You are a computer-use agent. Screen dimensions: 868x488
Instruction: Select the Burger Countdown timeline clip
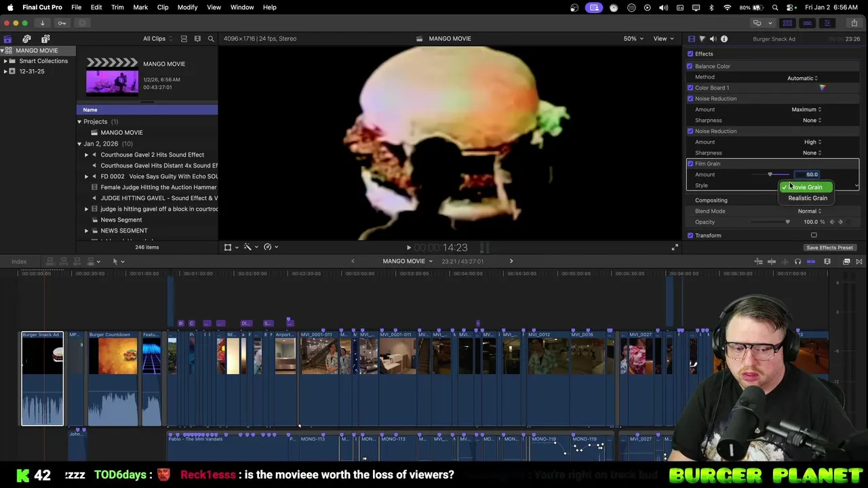[x=113, y=379]
